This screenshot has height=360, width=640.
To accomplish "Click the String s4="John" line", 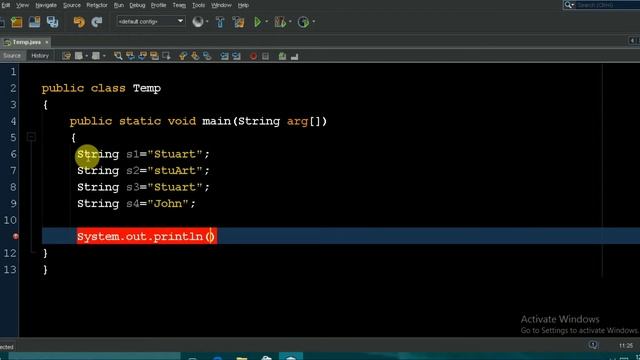I will (136, 203).
